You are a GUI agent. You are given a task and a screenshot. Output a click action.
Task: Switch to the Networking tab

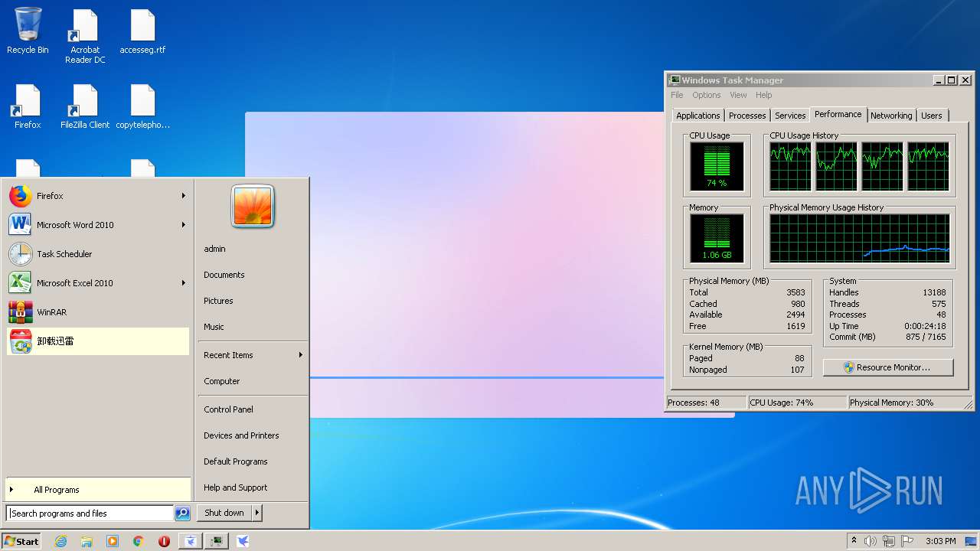[x=891, y=116]
